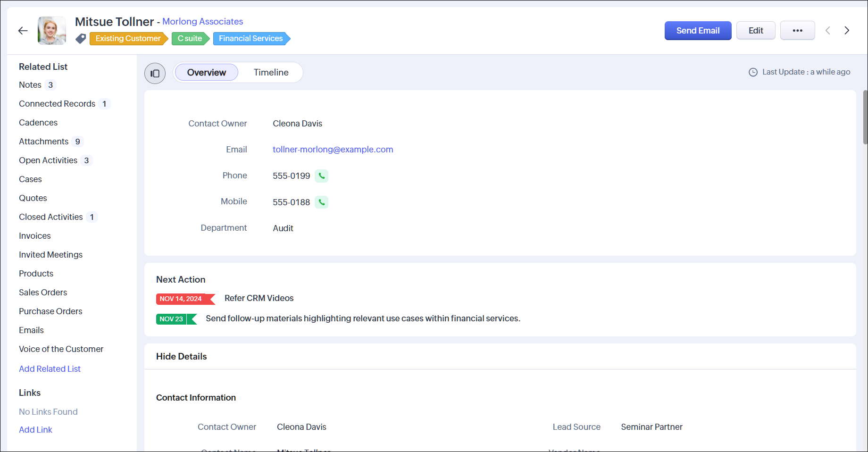Image resolution: width=868 pixels, height=452 pixels.
Task: Open the tollner-morlong@example.com email link
Action: tap(333, 150)
